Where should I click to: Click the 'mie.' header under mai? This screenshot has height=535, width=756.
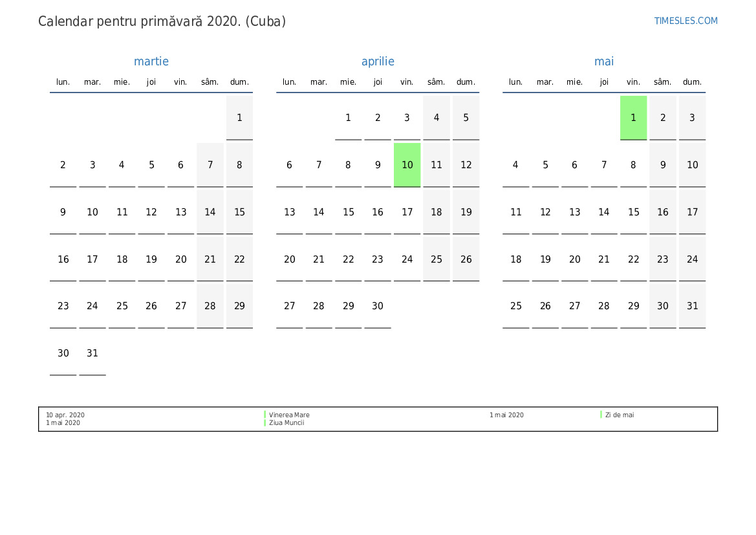574,82
